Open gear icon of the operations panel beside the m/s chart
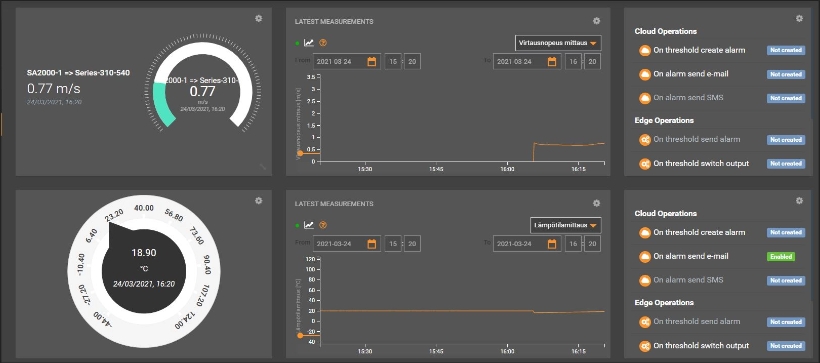 [799, 18]
